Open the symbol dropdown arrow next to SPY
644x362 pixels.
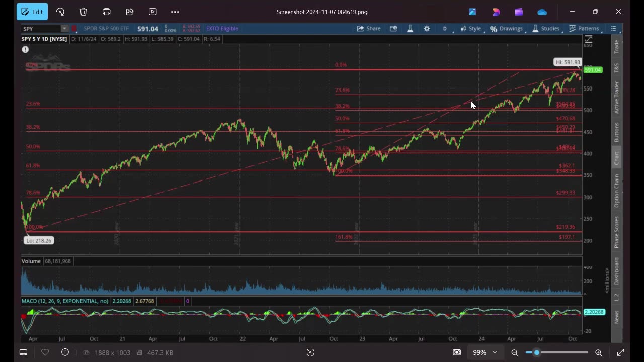click(x=64, y=29)
